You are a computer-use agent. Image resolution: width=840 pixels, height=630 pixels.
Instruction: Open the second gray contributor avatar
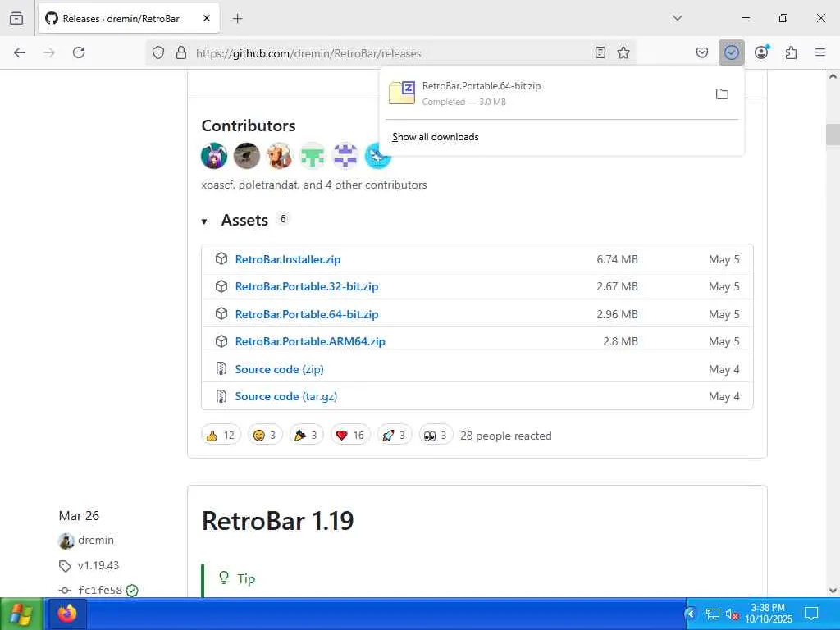246,156
